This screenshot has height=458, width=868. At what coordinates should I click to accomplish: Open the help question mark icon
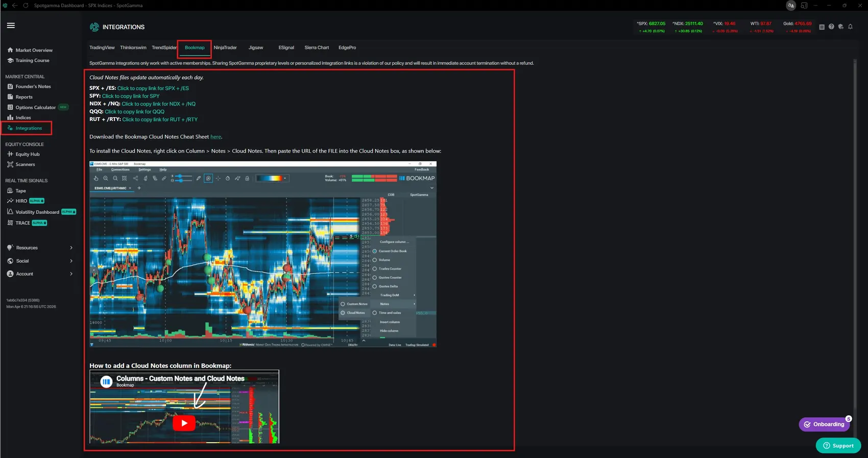pyautogui.click(x=831, y=27)
